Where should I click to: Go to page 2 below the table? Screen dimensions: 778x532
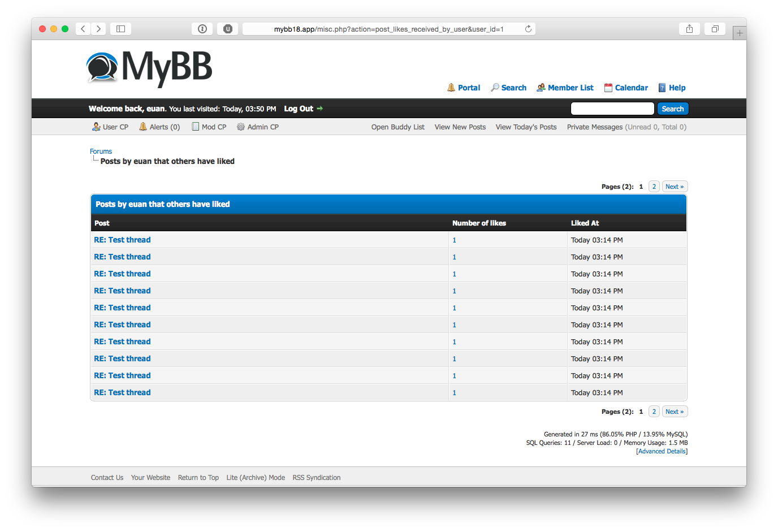[x=654, y=412]
